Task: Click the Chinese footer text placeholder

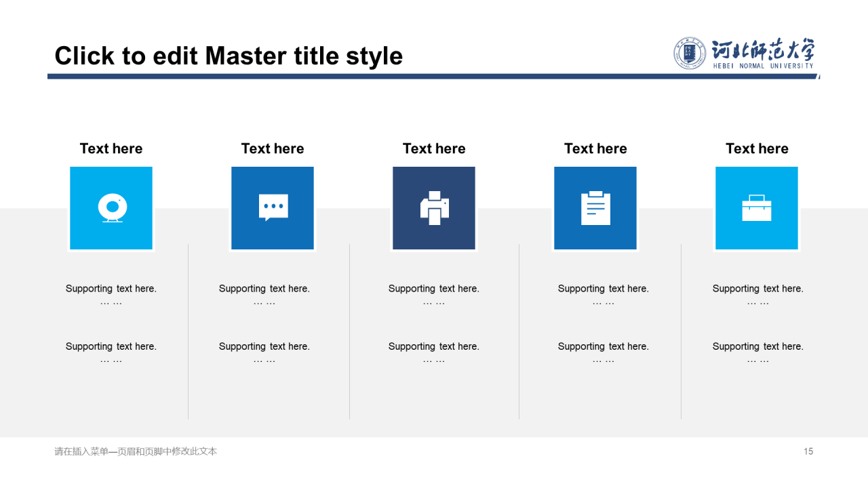Action: (136, 451)
